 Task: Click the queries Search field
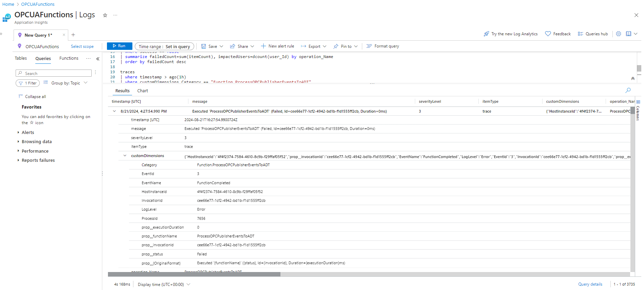pos(54,73)
